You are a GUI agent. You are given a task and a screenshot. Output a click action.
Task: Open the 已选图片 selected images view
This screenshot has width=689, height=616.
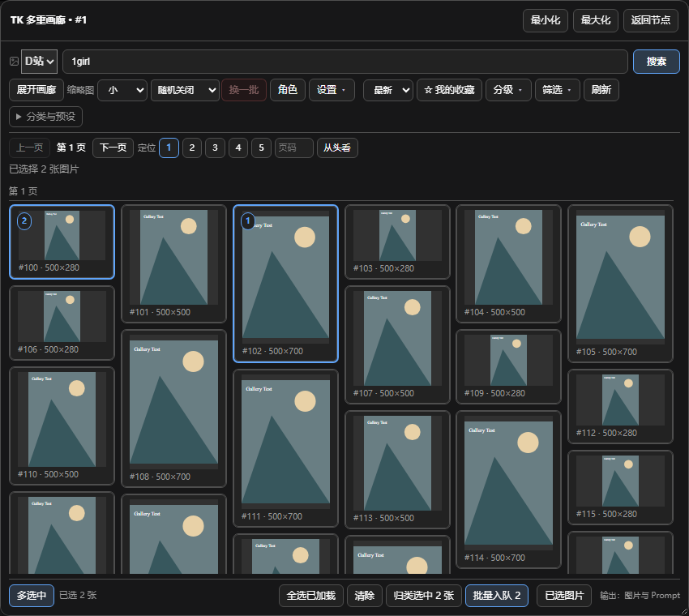coord(564,596)
